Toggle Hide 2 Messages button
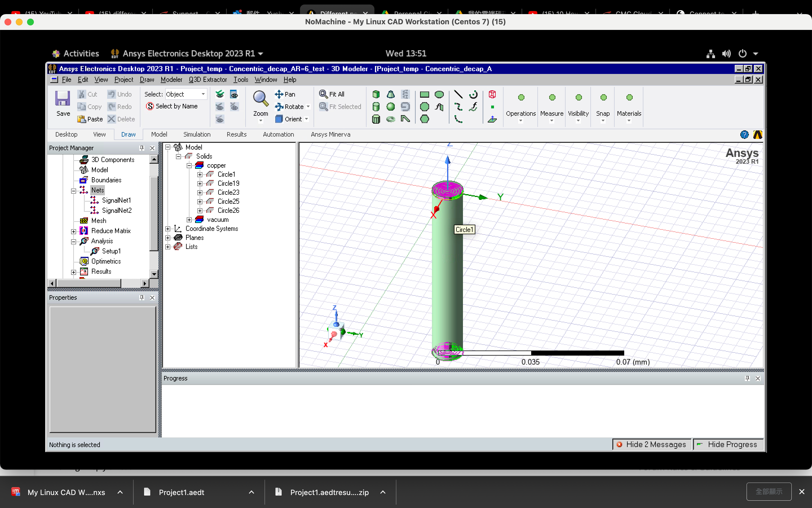Image resolution: width=812 pixels, height=508 pixels. tap(652, 444)
